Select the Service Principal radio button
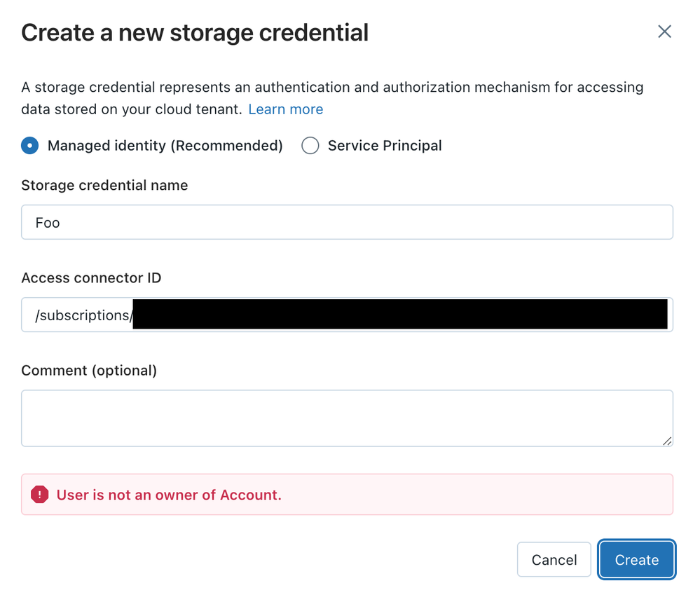 (x=310, y=146)
